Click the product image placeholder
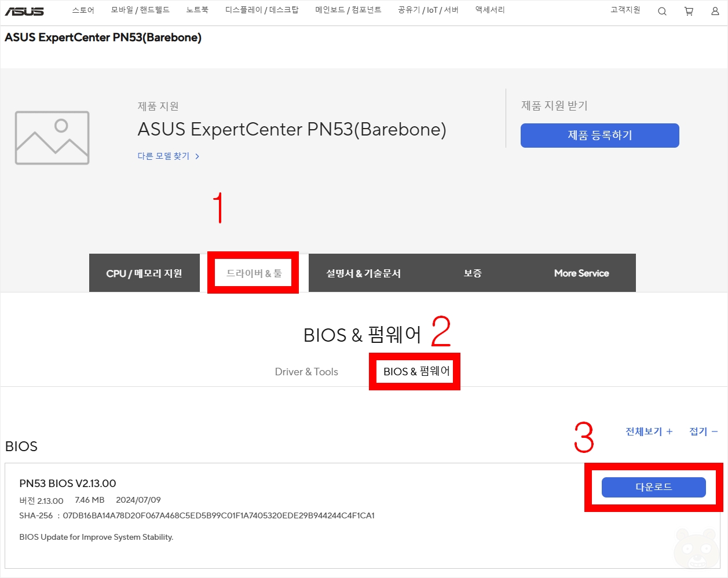The image size is (728, 578). tap(52, 138)
